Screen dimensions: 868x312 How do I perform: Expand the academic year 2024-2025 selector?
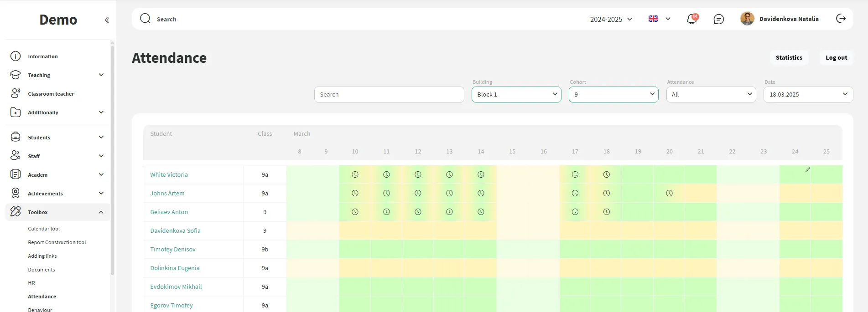tap(611, 19)
